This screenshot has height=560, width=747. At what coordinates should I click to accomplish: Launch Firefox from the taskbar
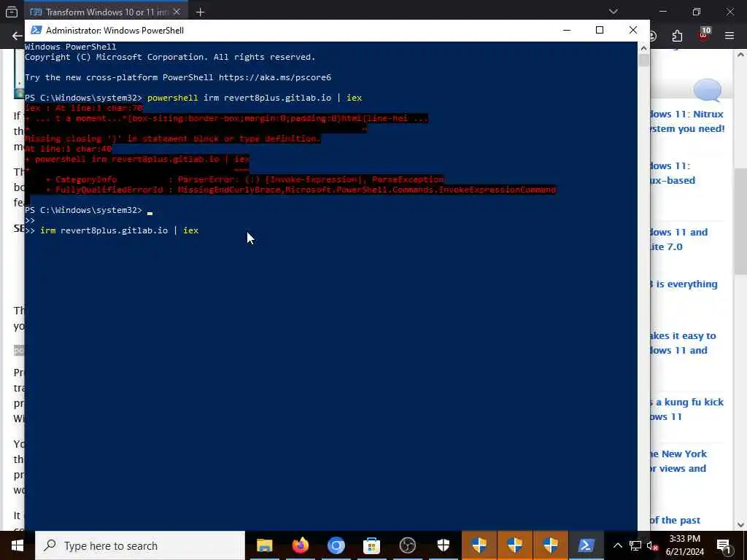coord(300,545)
